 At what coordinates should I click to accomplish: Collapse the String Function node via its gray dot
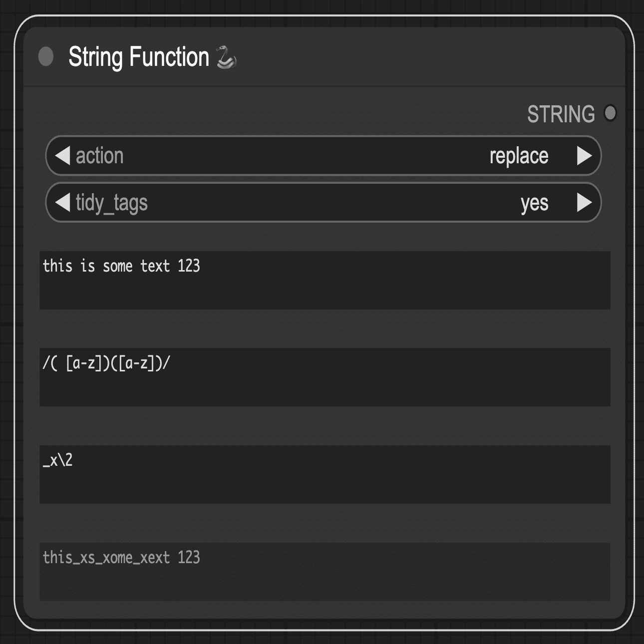tap(46, 57)
